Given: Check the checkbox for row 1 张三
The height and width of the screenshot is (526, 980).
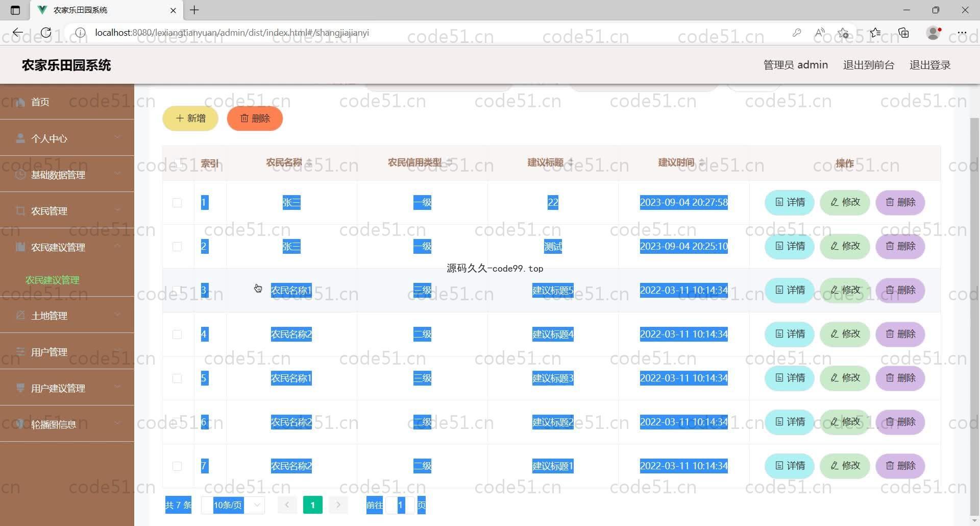Looking at the screenshot, I should [x=177, y=203].
